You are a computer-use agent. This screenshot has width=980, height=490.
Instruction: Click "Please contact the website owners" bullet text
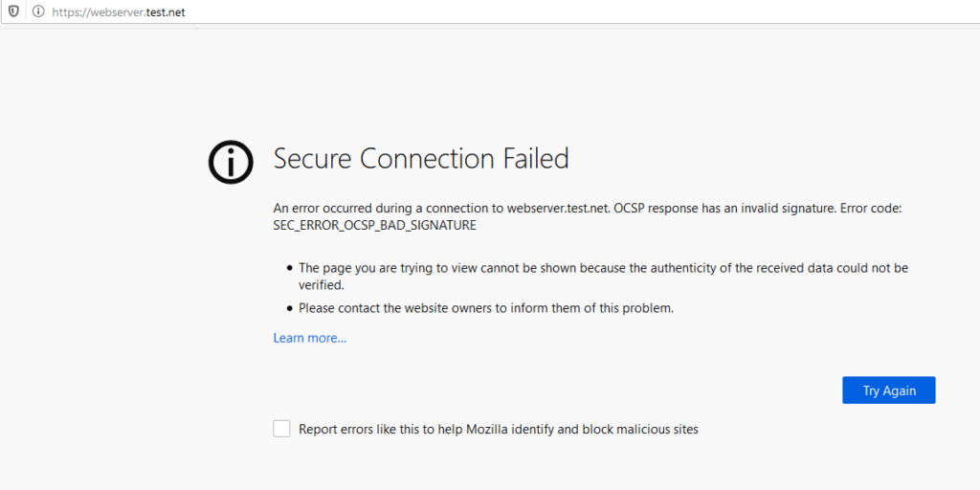486,308
